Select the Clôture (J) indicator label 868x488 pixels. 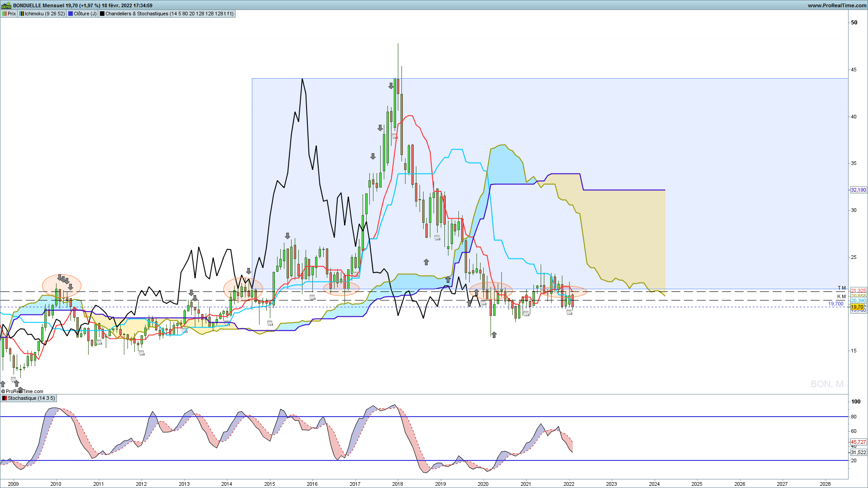click(x=82, y=14)
